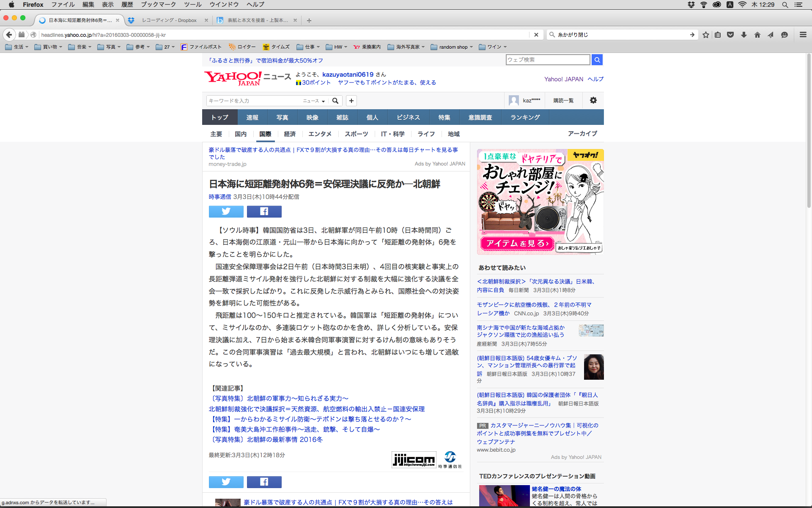Select the ランキング navigation tab
Image resolution: width=812 pixels, height=508 pixels.
(525, 117)
